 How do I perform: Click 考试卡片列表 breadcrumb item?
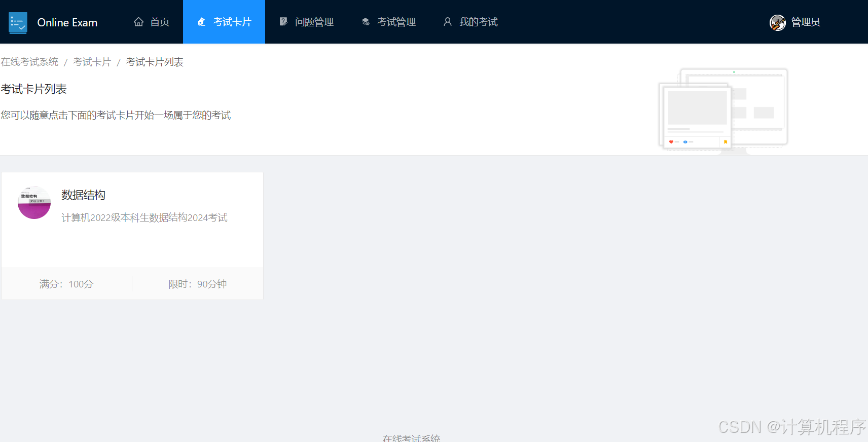155,62
